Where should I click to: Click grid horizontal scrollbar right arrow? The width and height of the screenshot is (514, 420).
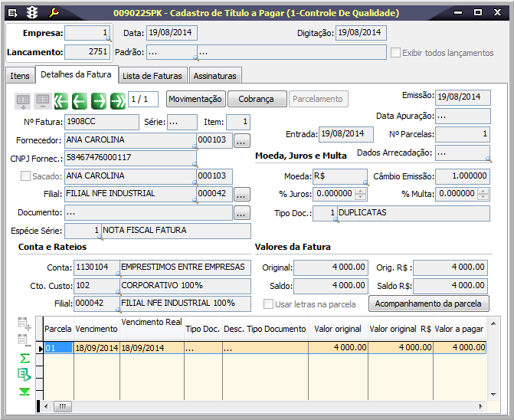pyautogui.click(x=481, y=406)
